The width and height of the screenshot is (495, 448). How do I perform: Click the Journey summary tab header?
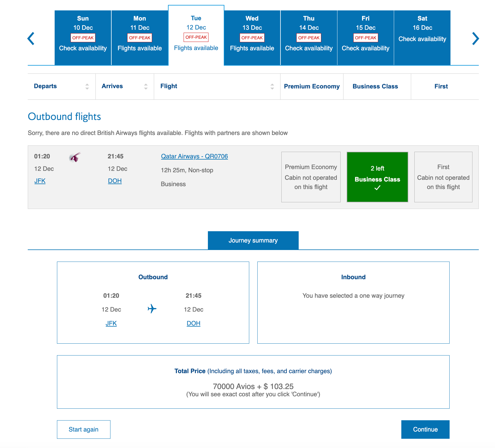point(253,240)
